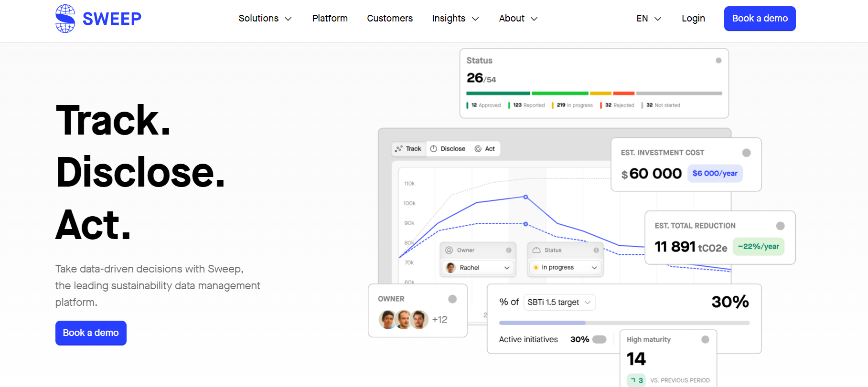This screenshot has height=387, width=868.
Task: Click the '32 Not started' legend entry
Action: (661, 105)
